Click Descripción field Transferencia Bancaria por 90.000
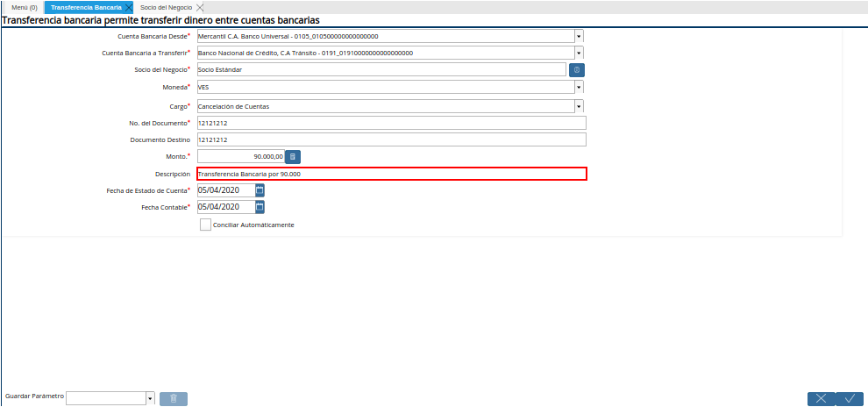The height and width of the screenshot is (407, 868). click(391, 174)
